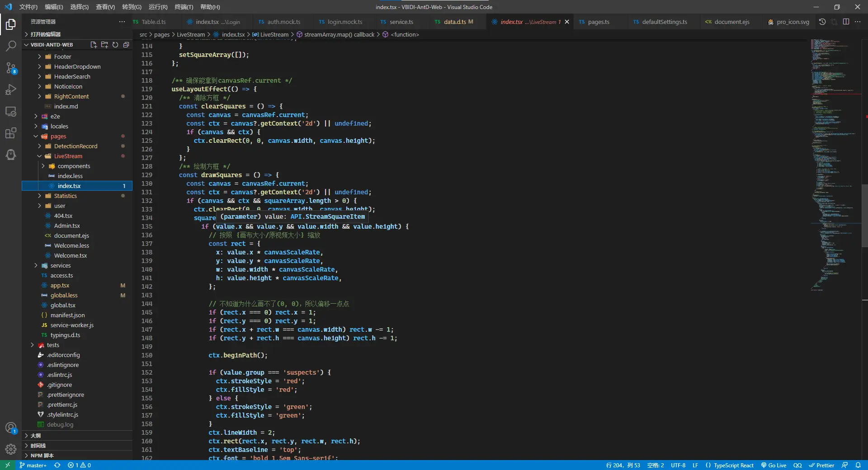Click the New Folder icon in explorer header
Viewport: 868px width, 470px height.
click(x=104, y=45)
